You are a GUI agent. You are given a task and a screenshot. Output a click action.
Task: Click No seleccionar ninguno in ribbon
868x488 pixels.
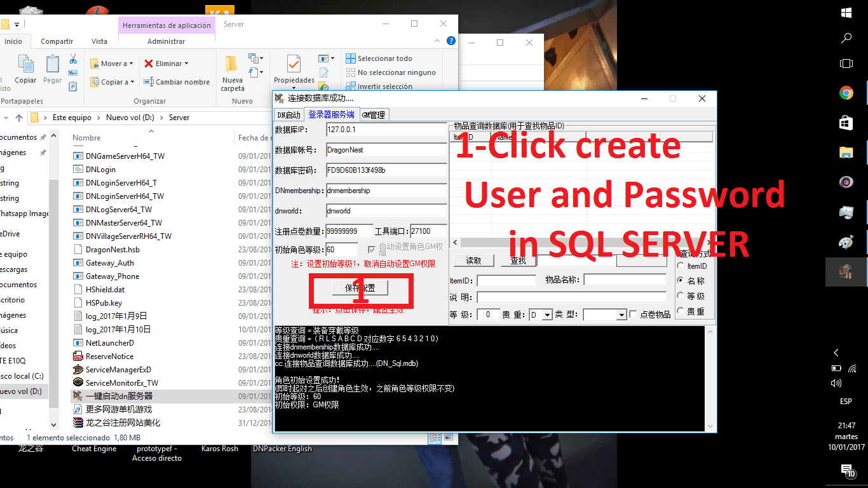click(x=390, y=72)
